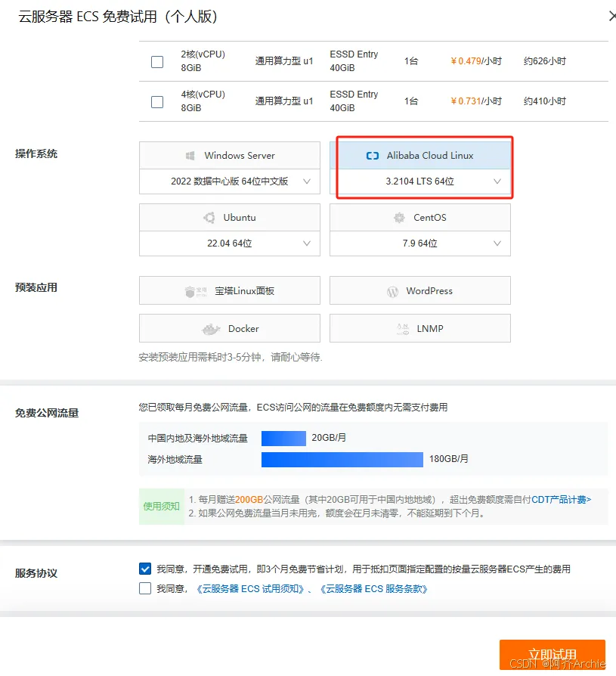Expand the 3.2104 LTS dropdown arrow
This screenshot has width=616, height=676.
(x=497, y=181)
